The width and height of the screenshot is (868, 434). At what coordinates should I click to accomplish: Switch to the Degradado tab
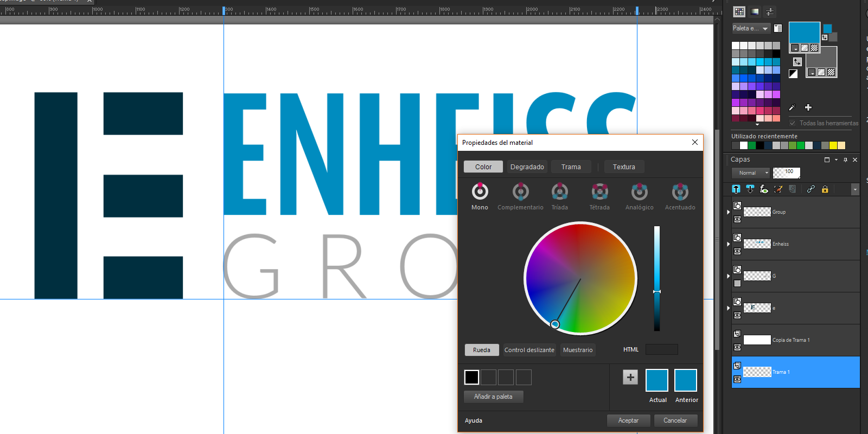(527, 167)
